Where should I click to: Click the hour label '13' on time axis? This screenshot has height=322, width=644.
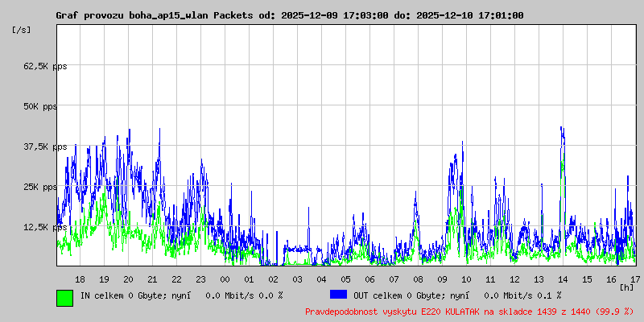[x=539, y=279]
